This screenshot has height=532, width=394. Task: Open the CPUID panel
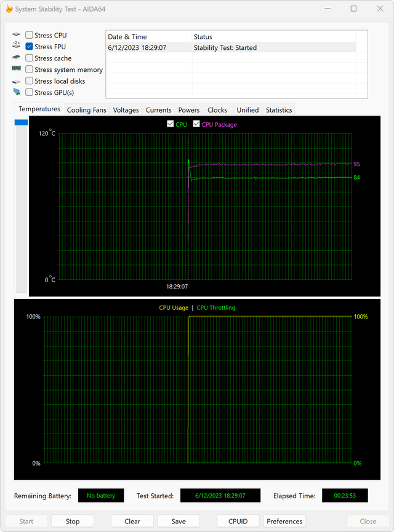click(x=238, y=521)
